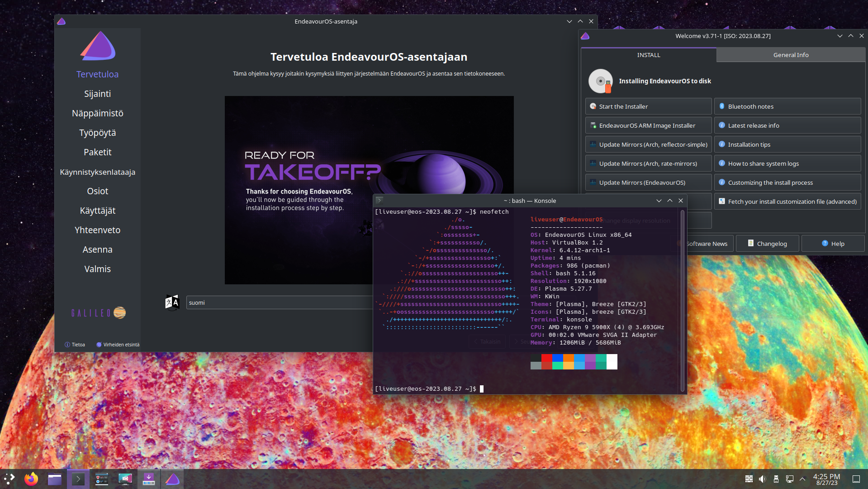
Task: Click the Näppäimistö step in sidebar
Action: tap(97, 113)
